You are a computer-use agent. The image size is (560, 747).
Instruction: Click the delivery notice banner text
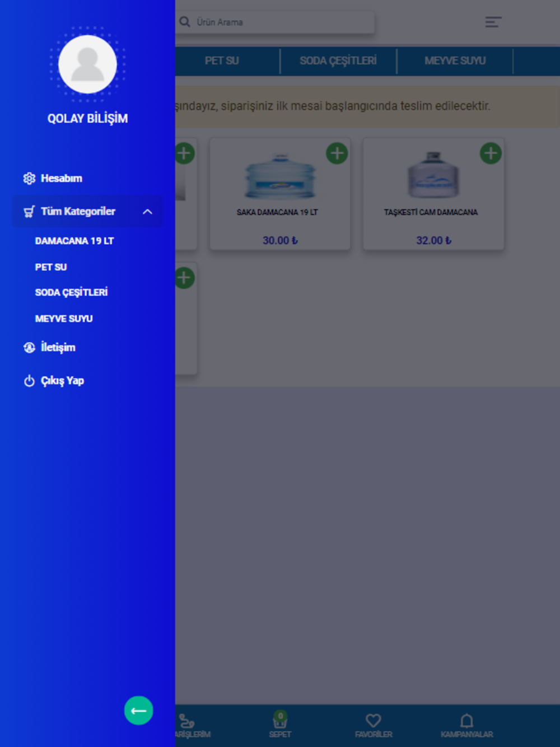333,106
